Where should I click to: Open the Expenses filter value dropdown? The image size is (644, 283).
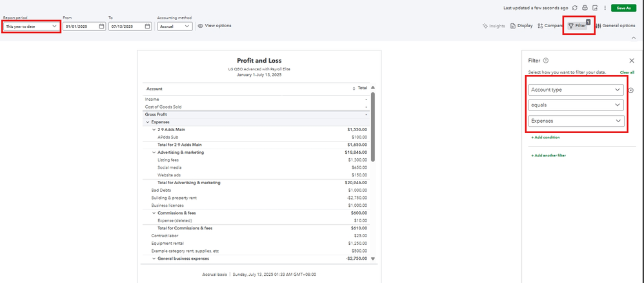point(576,121)
